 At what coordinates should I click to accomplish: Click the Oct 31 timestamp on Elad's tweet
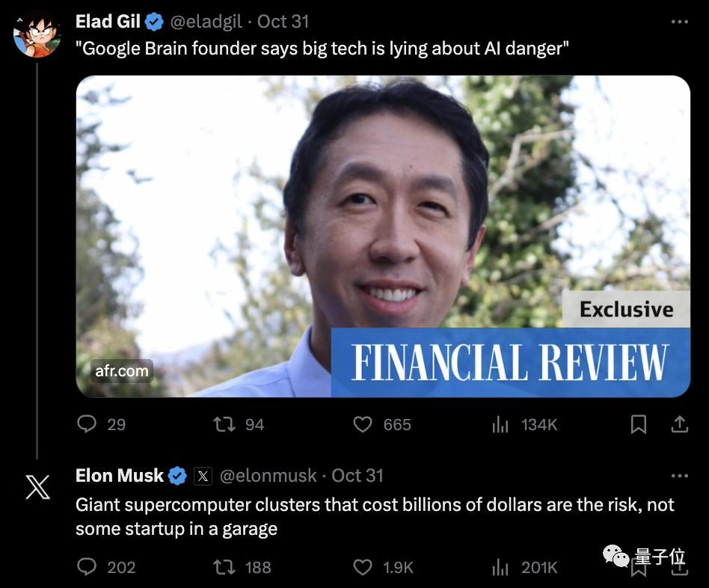(283, 22)
